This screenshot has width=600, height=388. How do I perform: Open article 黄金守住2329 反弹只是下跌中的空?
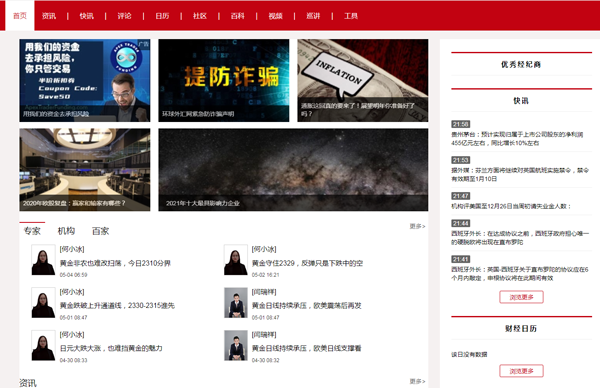click(307, 263)
